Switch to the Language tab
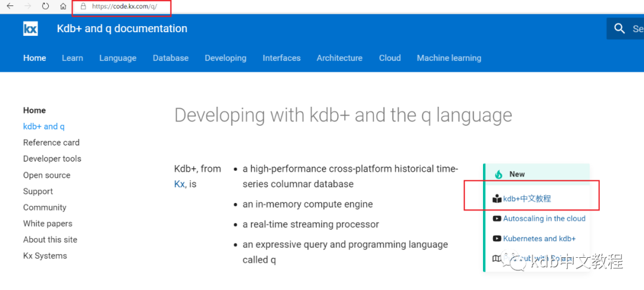Viewport: 644px width, 290px height. [117, 58]
